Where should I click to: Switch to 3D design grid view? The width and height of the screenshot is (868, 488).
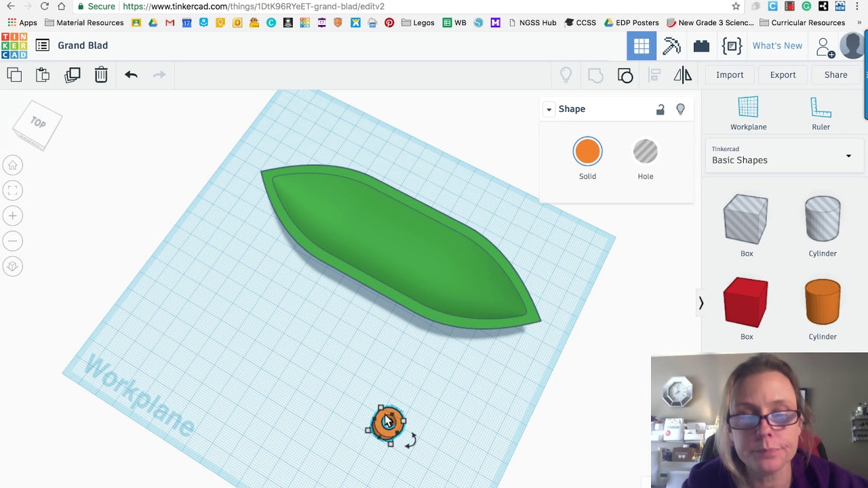pyautogui.click(x=642, y=45)
